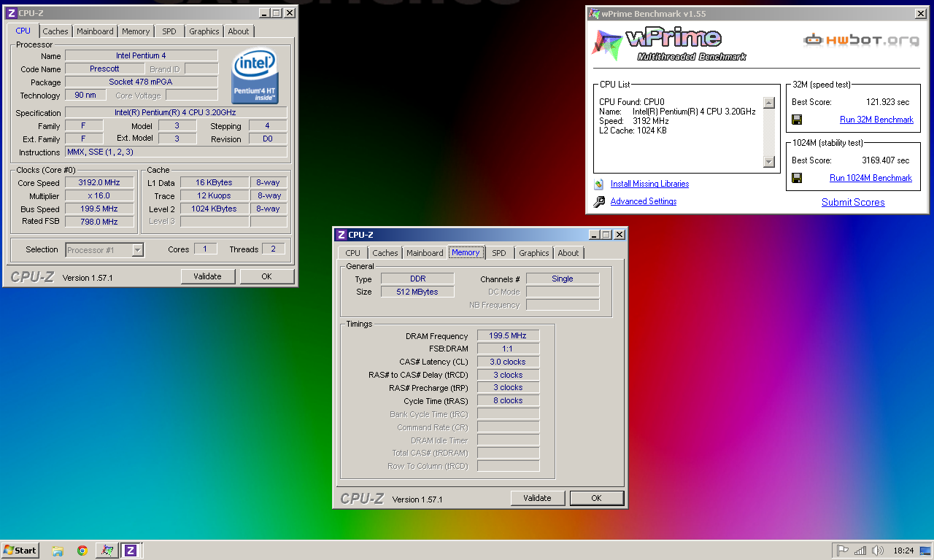Click the hwbot.org logo in wPrime
Screen dimensions: 934x560
[861, 40]
